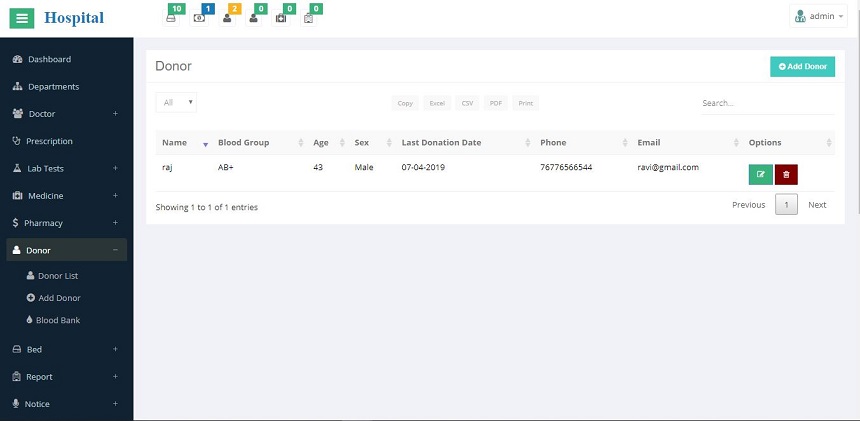Click the Excel export button
The height and width of the screenshot is (421, 860).
pyautogui.click(x=437, y=103)
